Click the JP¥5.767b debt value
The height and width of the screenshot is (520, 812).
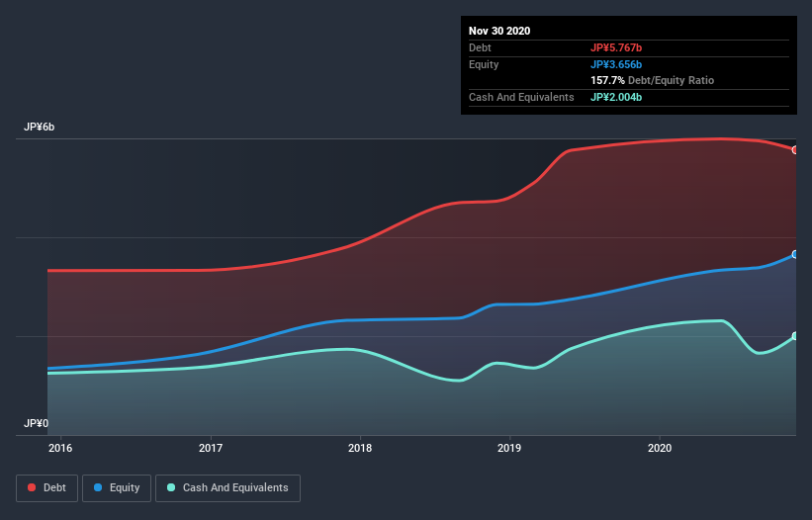click(616, 47)
